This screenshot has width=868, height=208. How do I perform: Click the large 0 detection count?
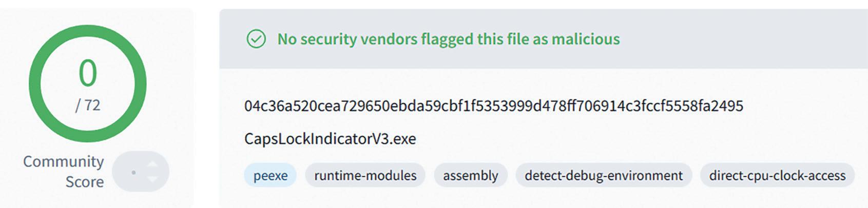coord(88,73)
